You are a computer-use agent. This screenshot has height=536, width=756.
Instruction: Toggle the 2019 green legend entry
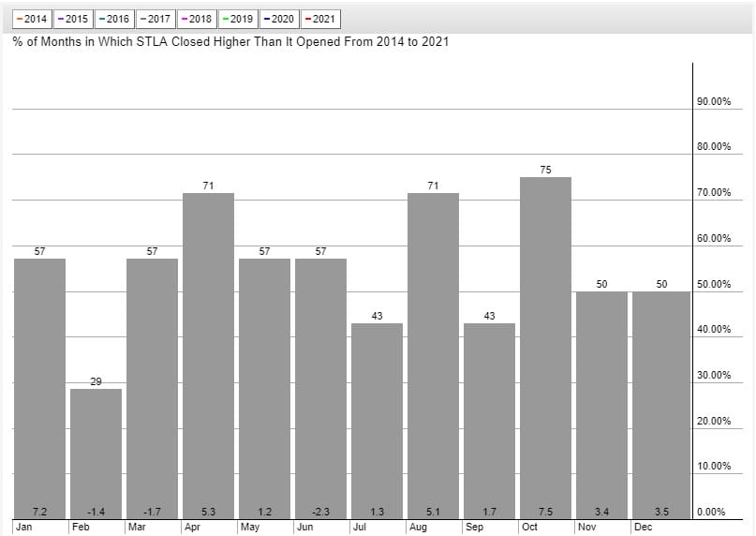(x=239, y=19)
